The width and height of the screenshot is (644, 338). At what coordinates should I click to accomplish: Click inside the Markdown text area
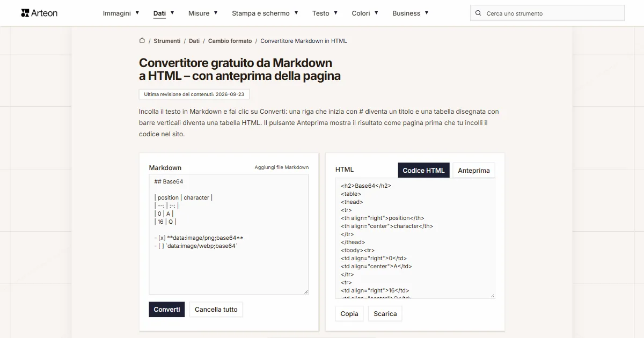(229, 234)
